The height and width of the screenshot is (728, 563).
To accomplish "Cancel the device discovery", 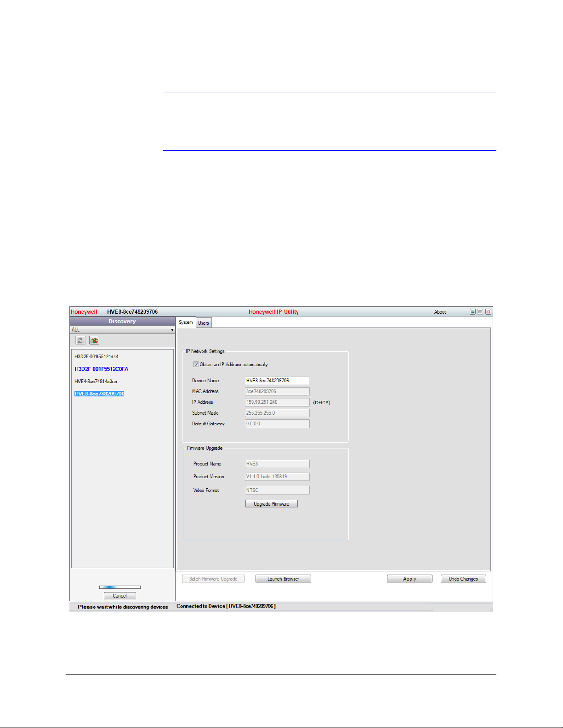I will pos(120,596).
